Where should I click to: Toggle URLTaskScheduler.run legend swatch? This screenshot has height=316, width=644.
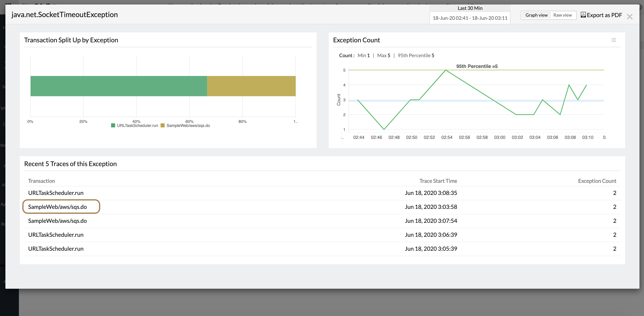(113, 125)
